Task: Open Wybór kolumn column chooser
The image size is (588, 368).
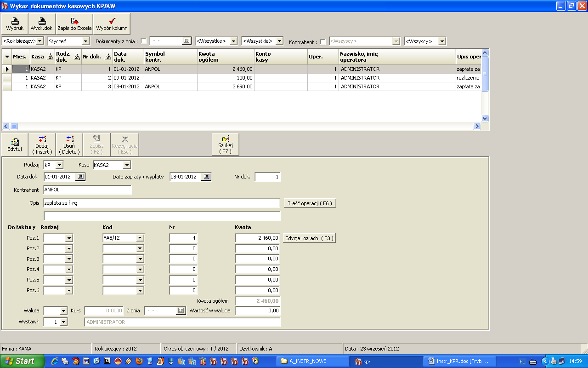Action: pos(112,24)
